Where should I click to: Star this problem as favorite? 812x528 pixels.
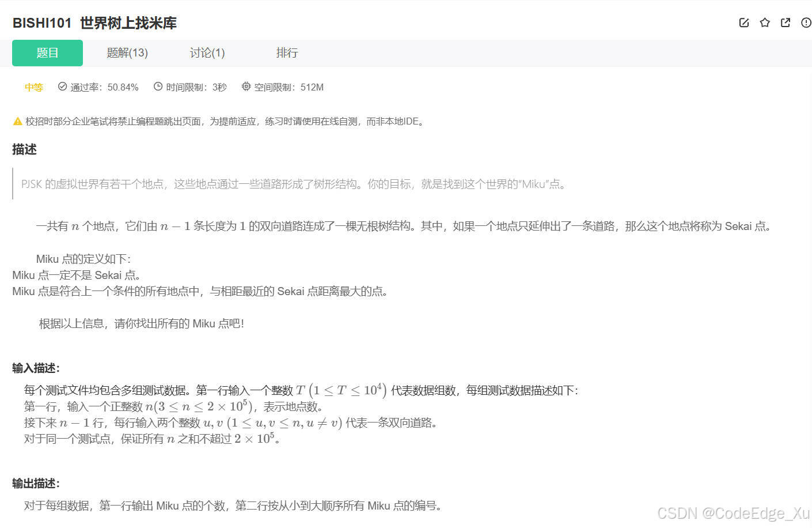[x=764, y=22]
